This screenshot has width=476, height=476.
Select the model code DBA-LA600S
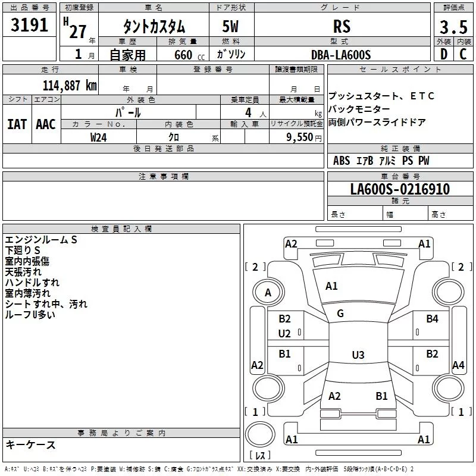(x=341, y=55)
